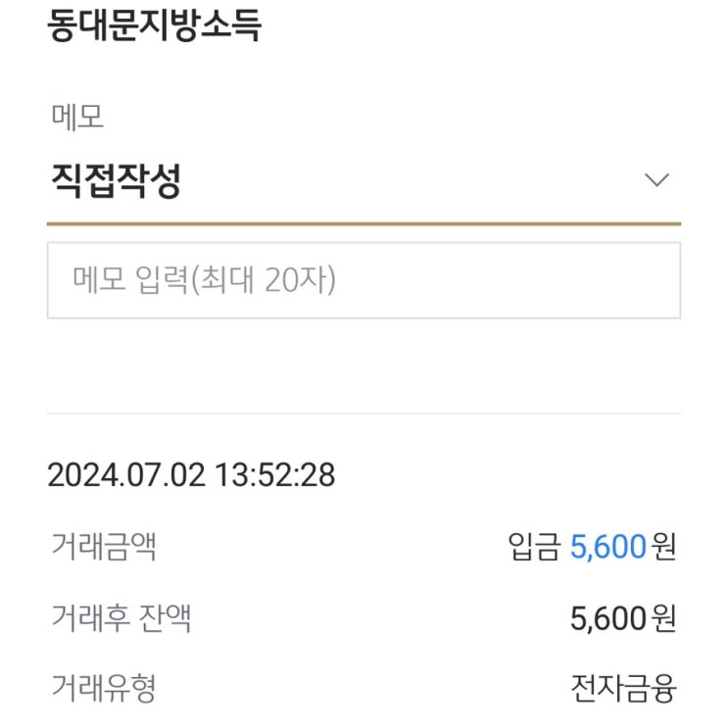
Task: Expand the memo dropdown chevron arrow
Action: coord(656,180)
